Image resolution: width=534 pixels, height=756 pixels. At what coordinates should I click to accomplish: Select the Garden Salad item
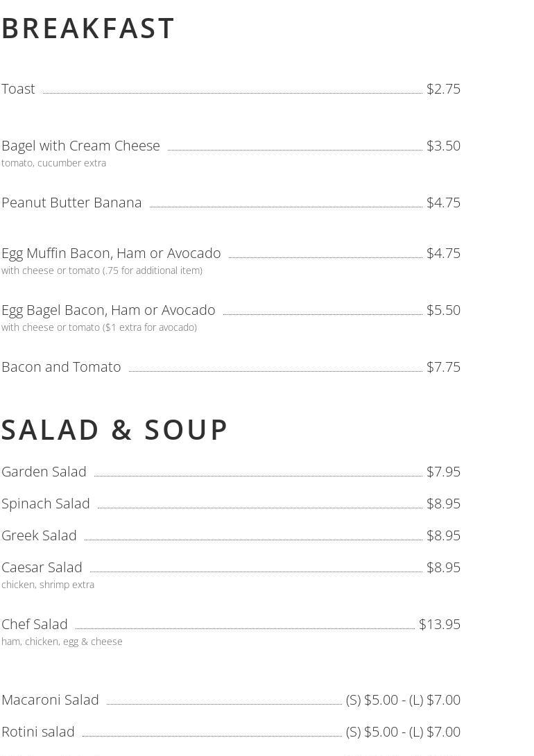(44, 472)
